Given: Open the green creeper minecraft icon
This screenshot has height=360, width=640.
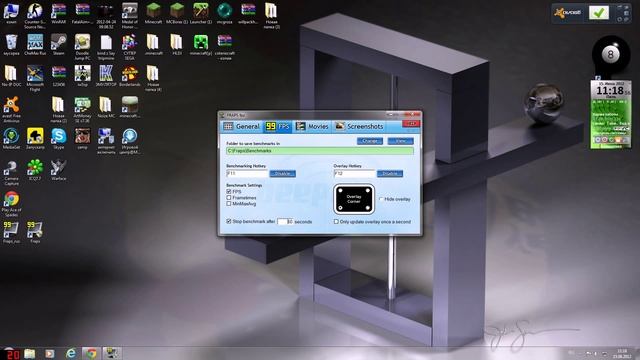Looking at the screenshot, I should point(200,44).
